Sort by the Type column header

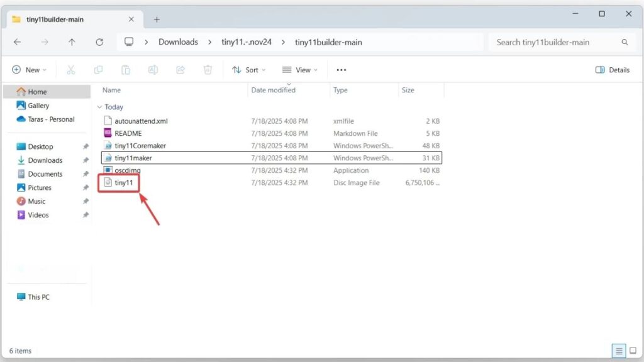pos(340,90)
